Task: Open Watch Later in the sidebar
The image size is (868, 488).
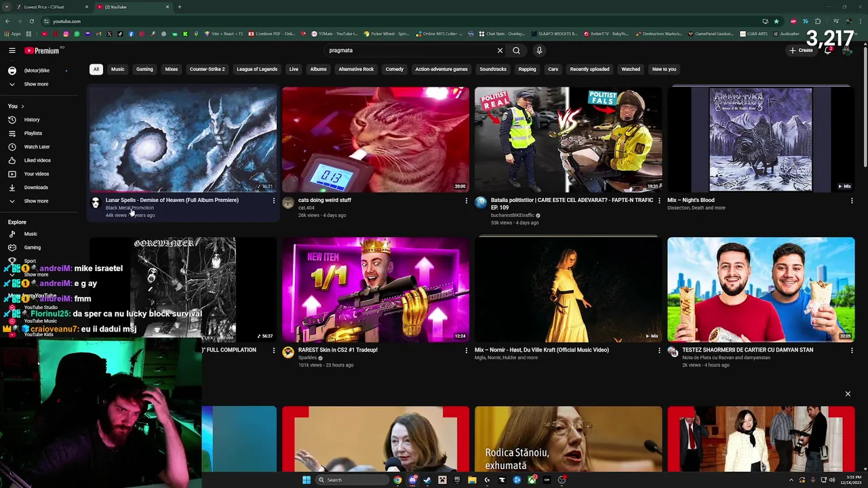Action: 37,146
